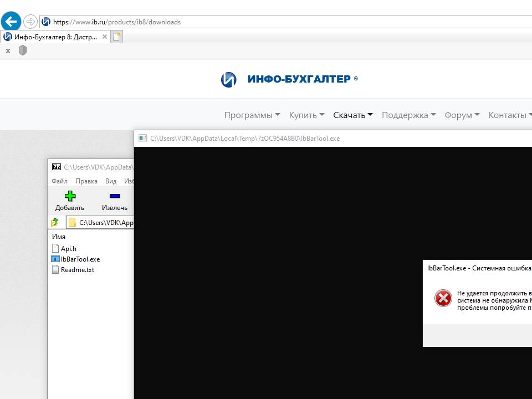Click the IbBarTool.exe console window title icon
This screenshot has height=399, width=532.
click(x=143, y=138)
